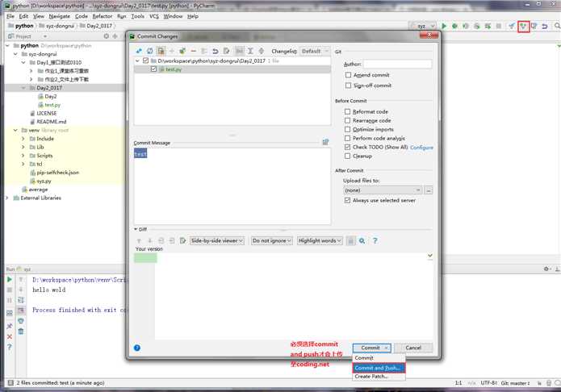
Task: Click the Search Everywhere magnifier icon
Action: click(x=557, y=26)
